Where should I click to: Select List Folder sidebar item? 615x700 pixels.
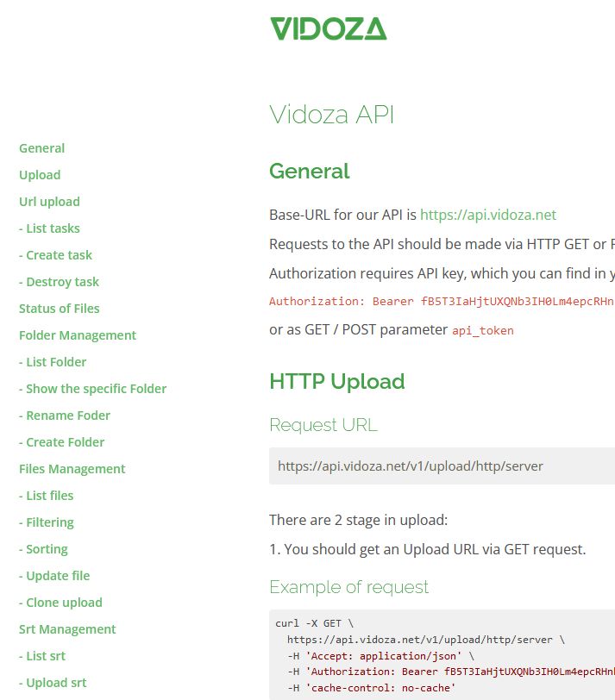53,362
